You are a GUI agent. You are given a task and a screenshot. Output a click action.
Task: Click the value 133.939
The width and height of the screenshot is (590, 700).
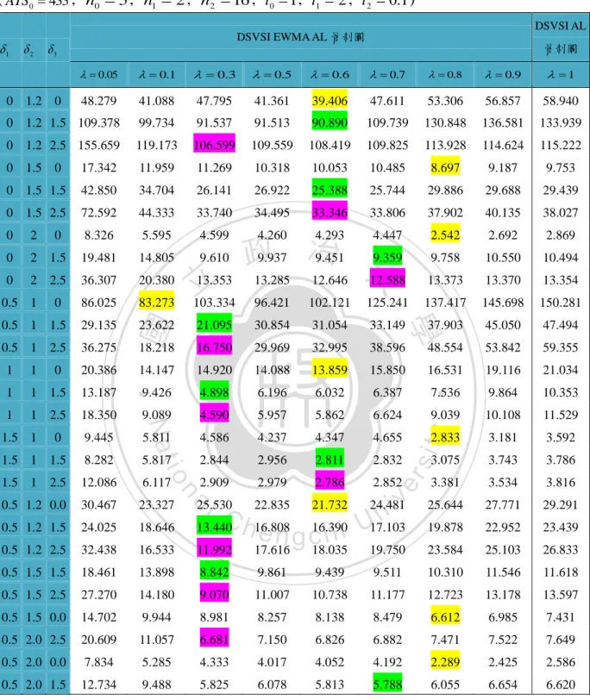coord(561,122)
